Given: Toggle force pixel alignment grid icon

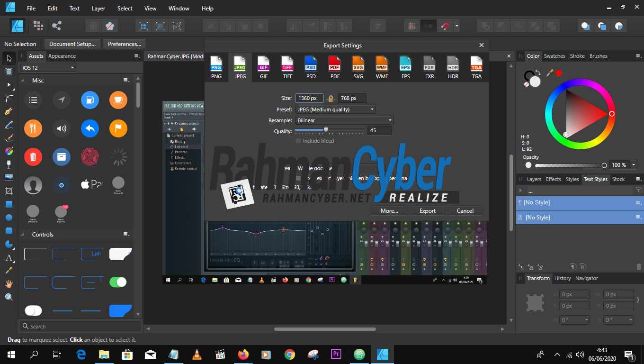Looking at the screenshot, I should tap(412, 26).
